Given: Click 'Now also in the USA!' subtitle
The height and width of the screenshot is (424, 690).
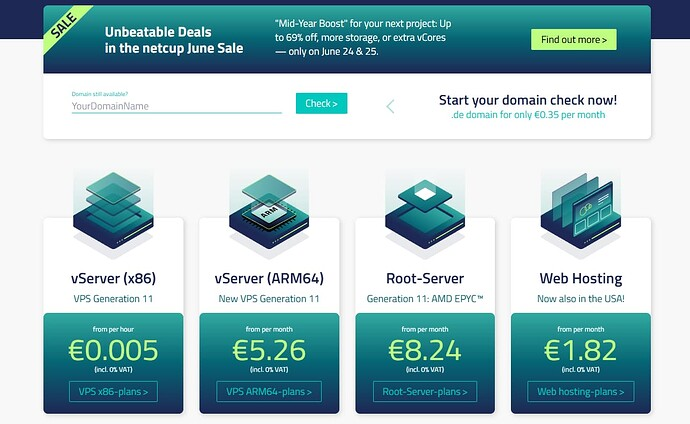Looking at the screenshot, I should (580, 299).
